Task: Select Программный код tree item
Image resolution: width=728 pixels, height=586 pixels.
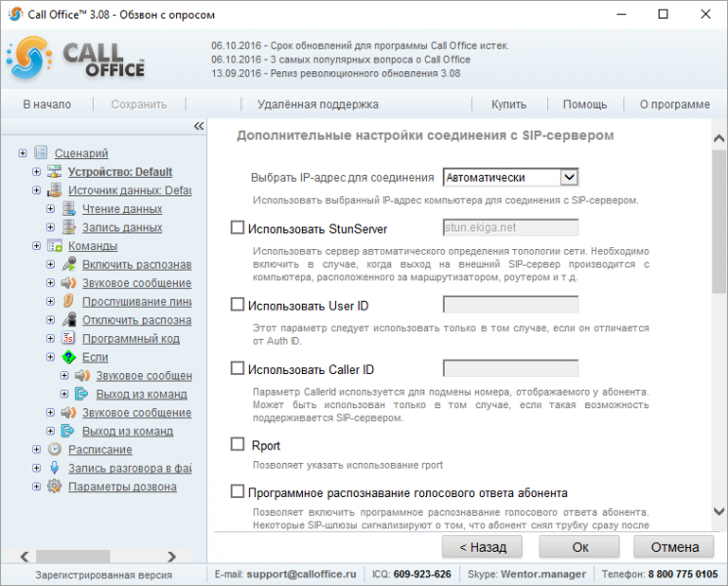Action: coord(131,338)
